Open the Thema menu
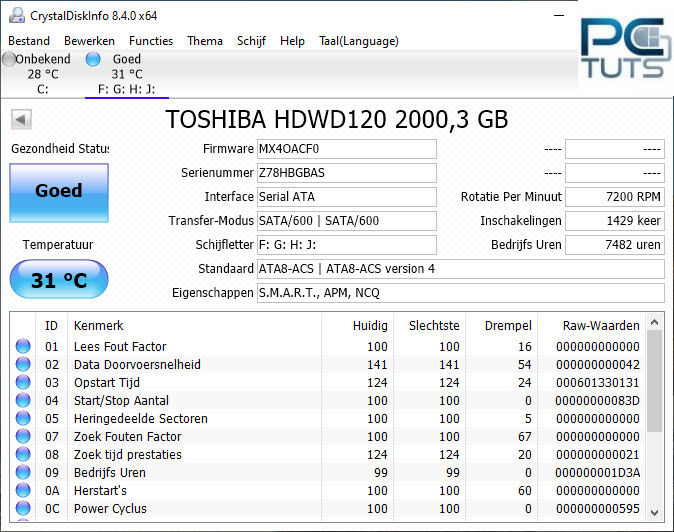The image size is (674, 532). click(205, 41)
